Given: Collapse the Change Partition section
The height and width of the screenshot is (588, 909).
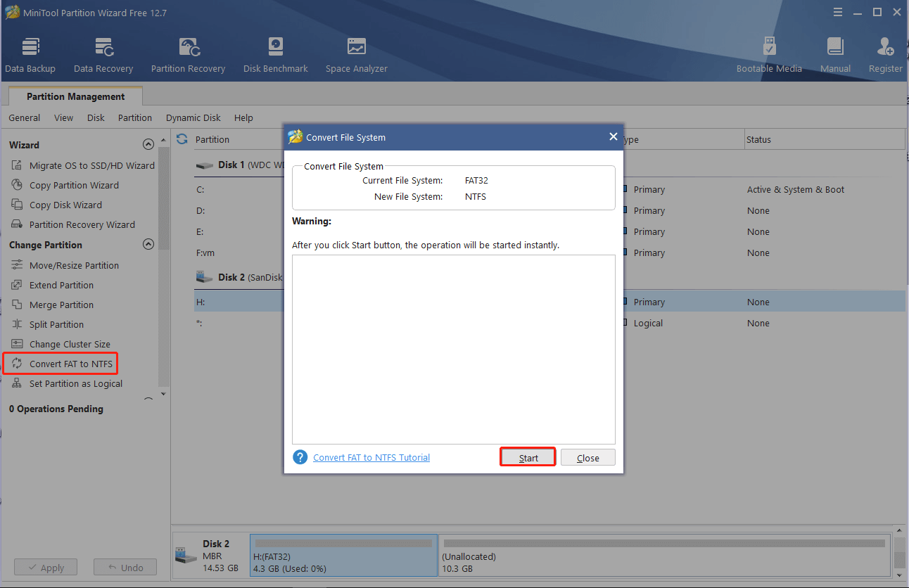Looking at the screenshot, I should 148,244.
